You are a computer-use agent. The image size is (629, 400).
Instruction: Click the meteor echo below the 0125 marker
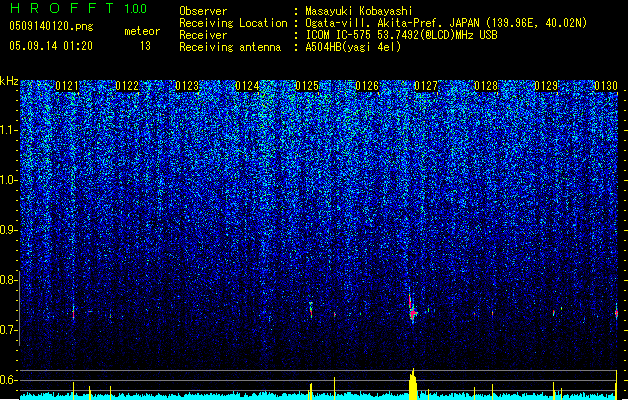[x=311, y=309]
